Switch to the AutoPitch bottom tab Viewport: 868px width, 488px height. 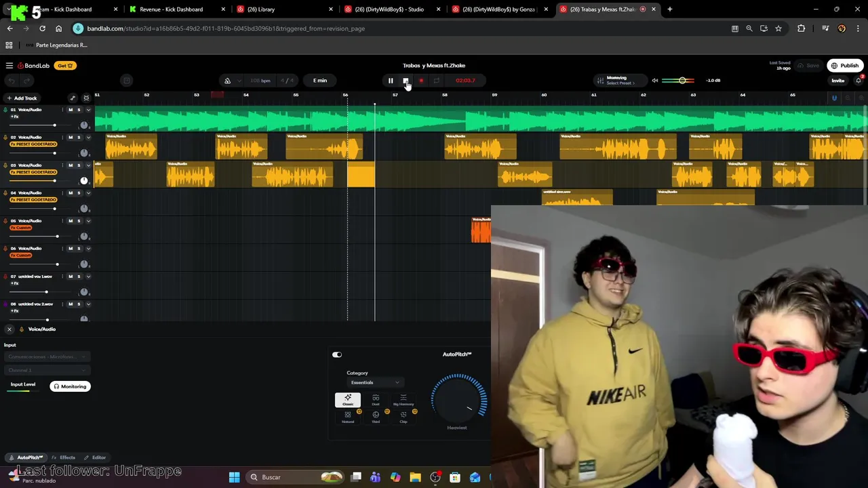(x=27, y=457)
